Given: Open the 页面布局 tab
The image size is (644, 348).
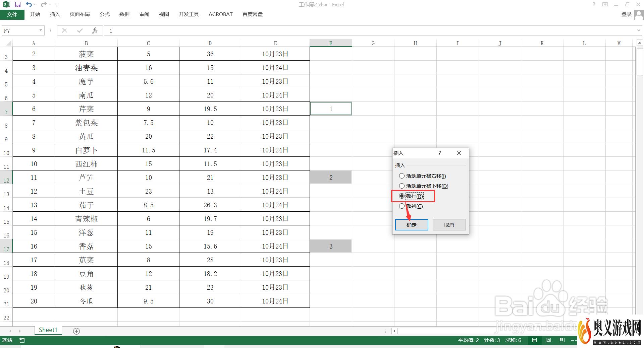Looking at the screenshot, I should pos(80,14).
